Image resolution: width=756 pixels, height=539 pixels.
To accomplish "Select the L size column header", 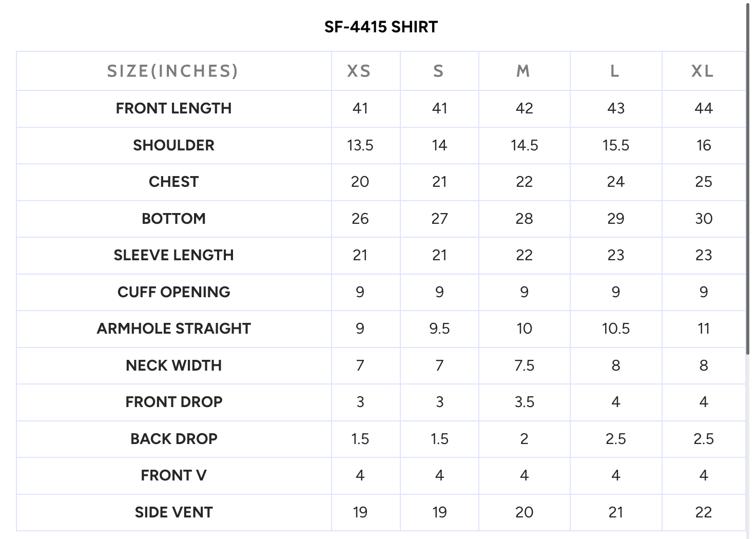I will point(615,71).
